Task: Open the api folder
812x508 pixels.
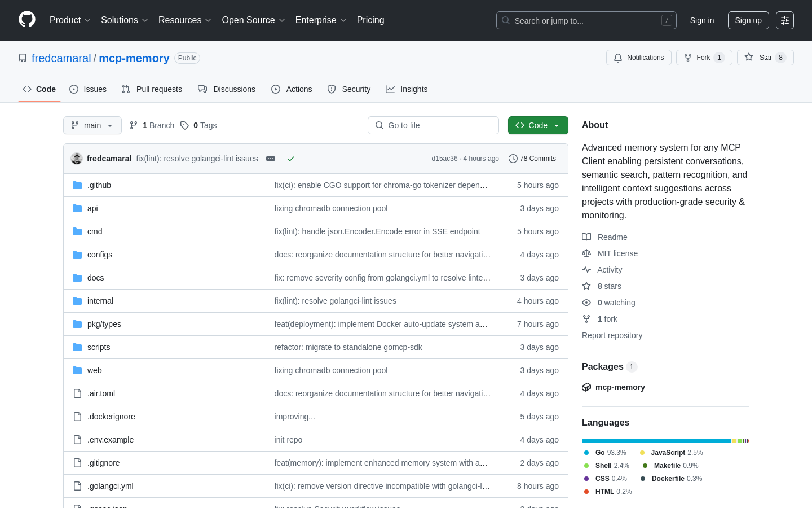Action: (x=92, y=208)
